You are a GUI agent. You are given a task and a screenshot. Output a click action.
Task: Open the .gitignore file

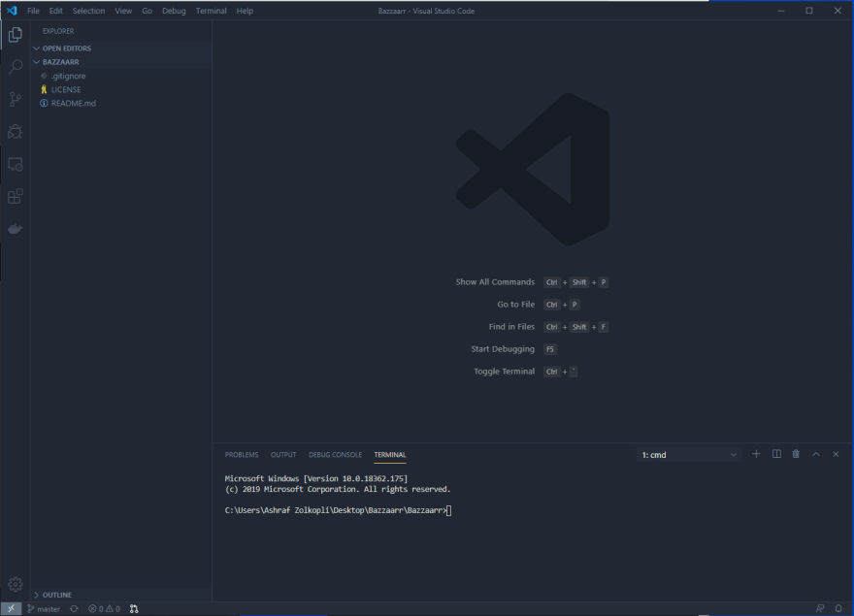tap(121, 76)
